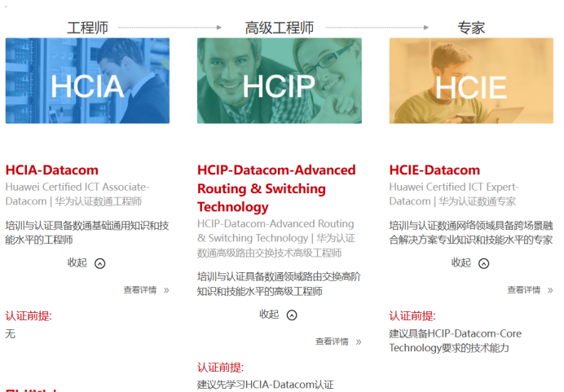
Task: Click the description 培训与认证数通网络领域具备跨场景融合解决方案
Action: [x=471, y=233]
